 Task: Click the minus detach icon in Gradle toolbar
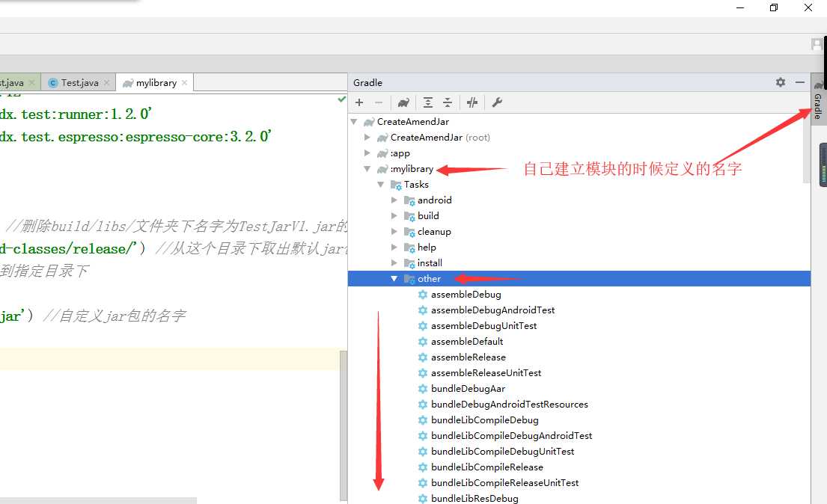(378, 102)
